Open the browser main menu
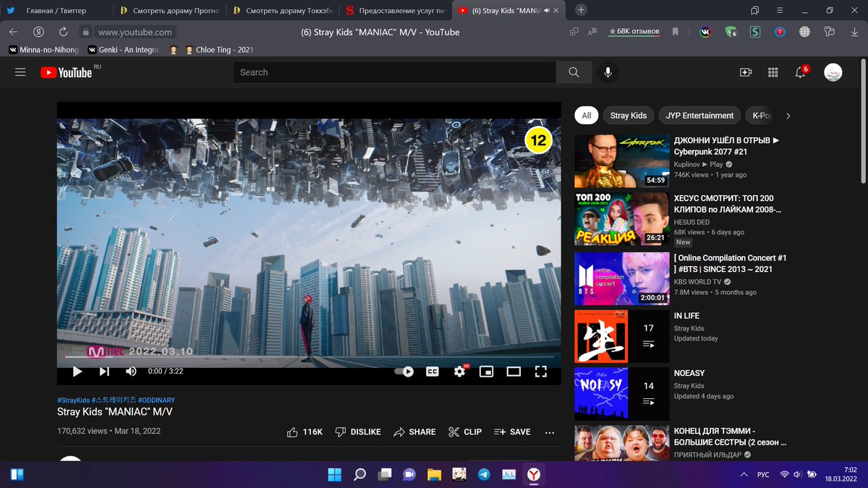The image size is (868, 488). click(780, 10)
